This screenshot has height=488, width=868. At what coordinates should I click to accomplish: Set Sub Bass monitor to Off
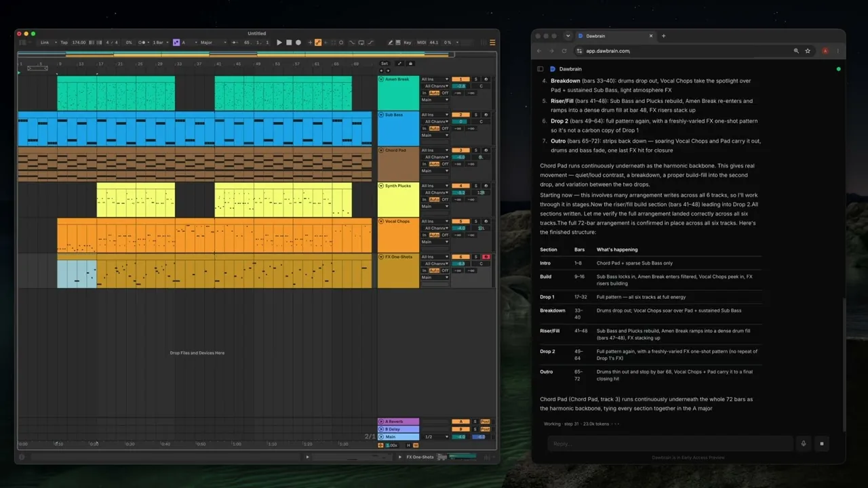pyautogui.click(x=445, y=128)
